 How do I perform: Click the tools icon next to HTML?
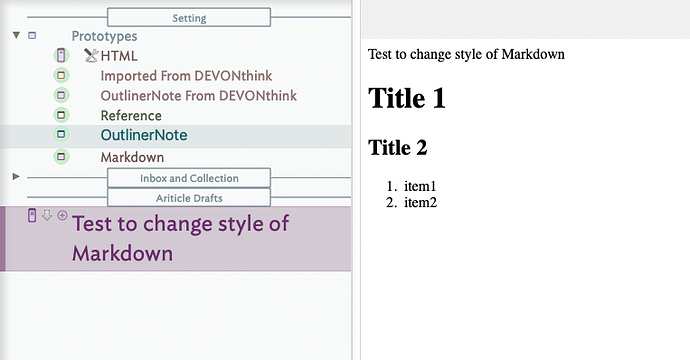(91, 55)
